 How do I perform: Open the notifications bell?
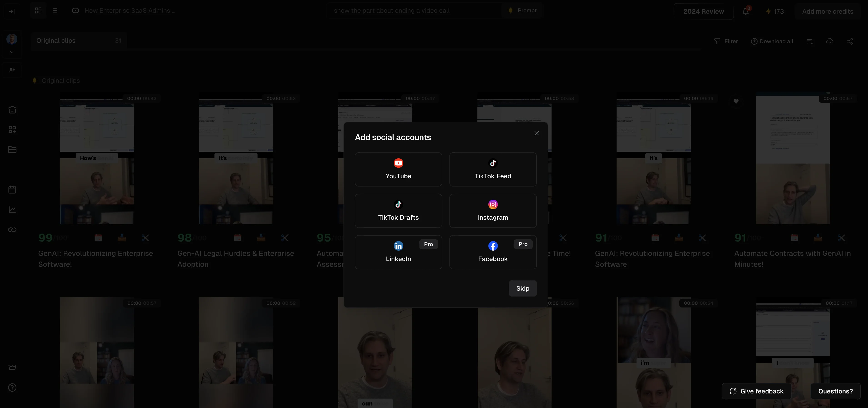pyautogui.click(x=745, y=11)
